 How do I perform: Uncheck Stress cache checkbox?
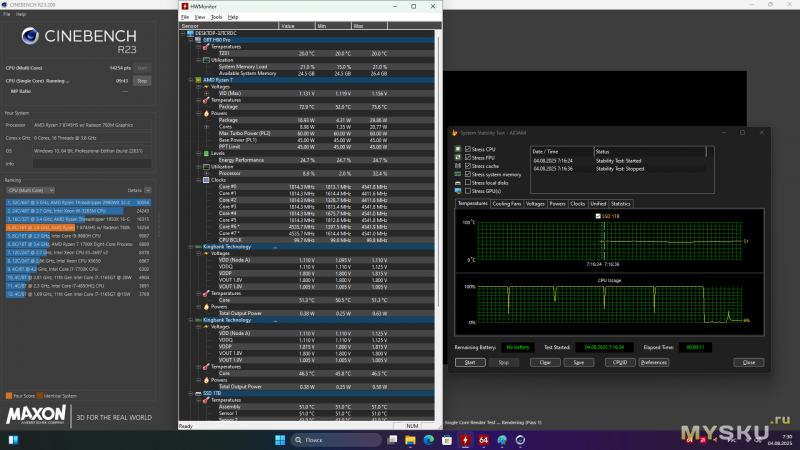coord(468,166)
